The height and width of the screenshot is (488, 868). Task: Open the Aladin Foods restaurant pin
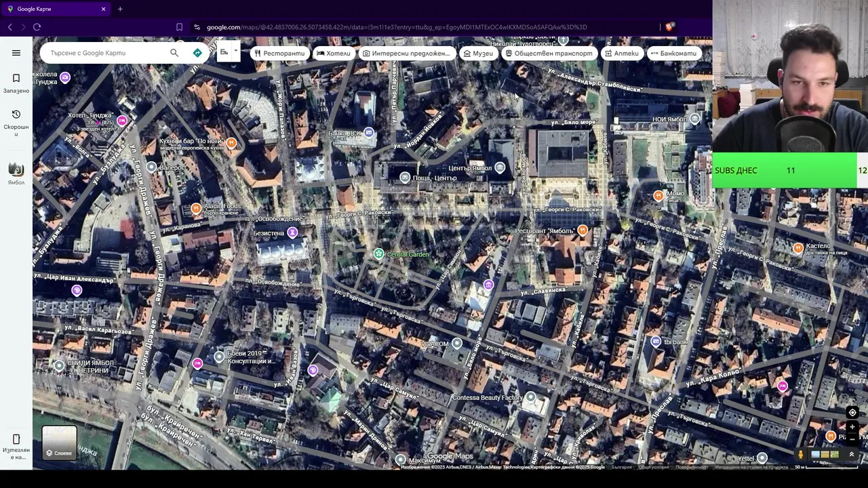(x=196, y=208)
